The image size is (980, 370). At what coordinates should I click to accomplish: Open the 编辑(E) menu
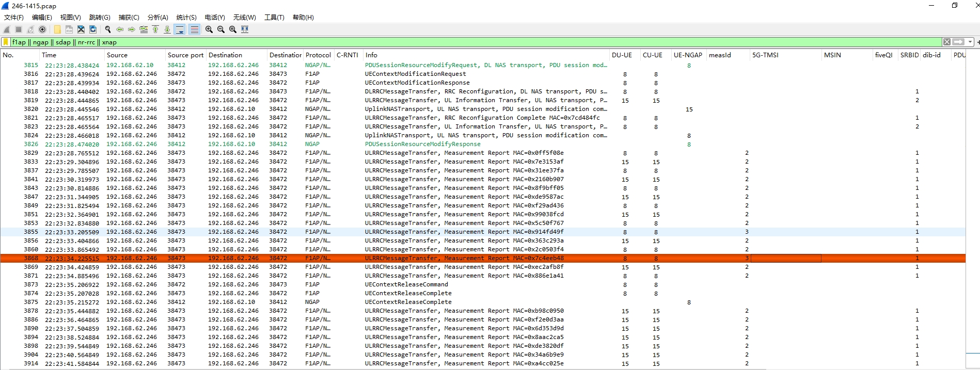[x=42, y=18]
